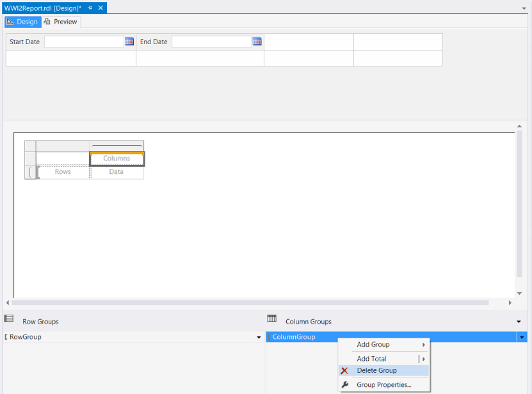This screenshot has width=532, height=394.
Task: Choose Delete Group from context menu
Action: [x=384, y=370]
